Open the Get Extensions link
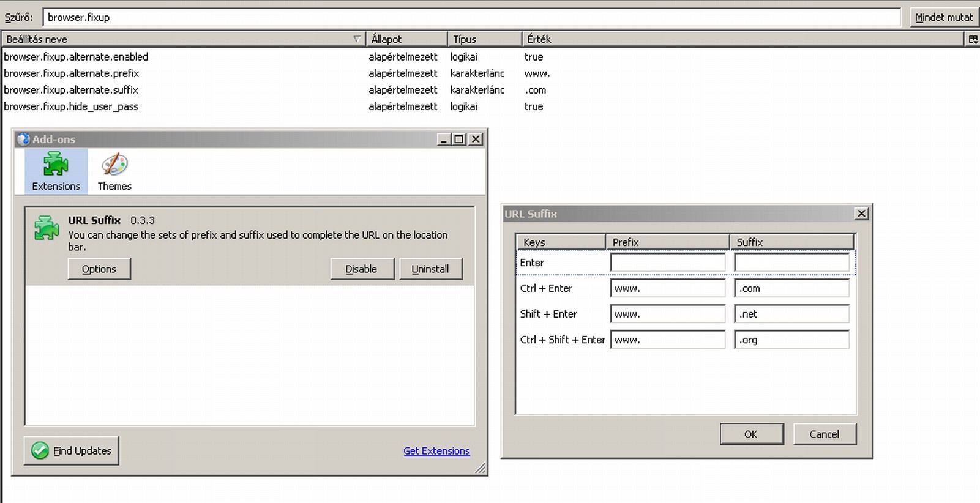 436,451
